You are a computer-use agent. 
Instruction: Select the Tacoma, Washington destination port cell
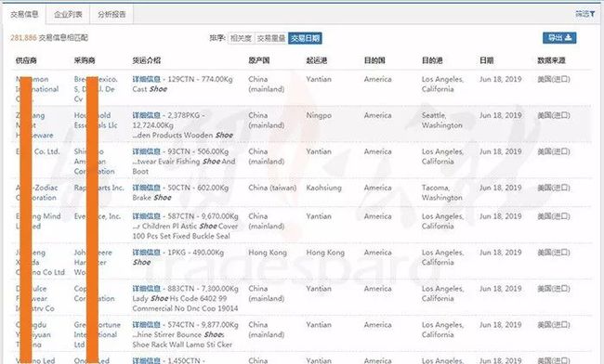pyautogui.click(x=441, y=192)
